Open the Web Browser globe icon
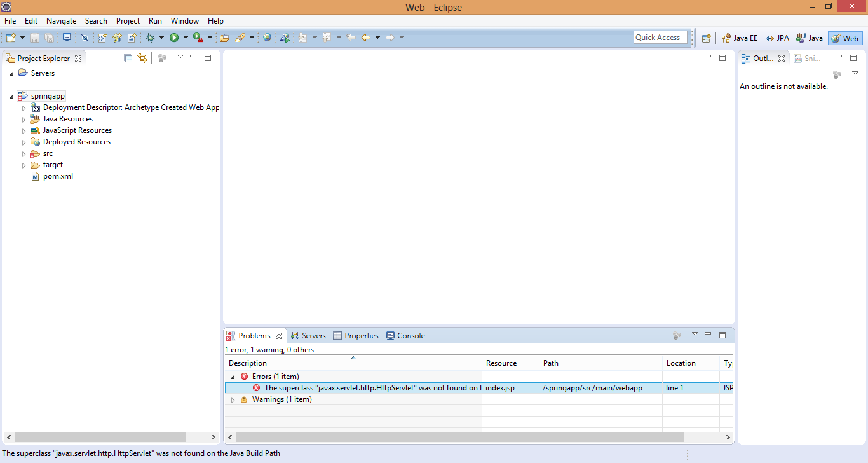 (x=268, y=38)
